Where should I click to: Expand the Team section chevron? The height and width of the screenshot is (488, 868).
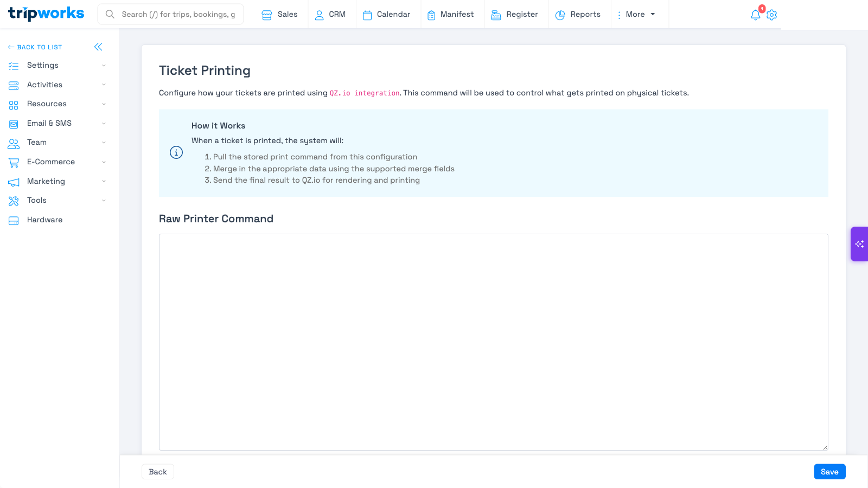pyautogui.click(x=104, y=143)
